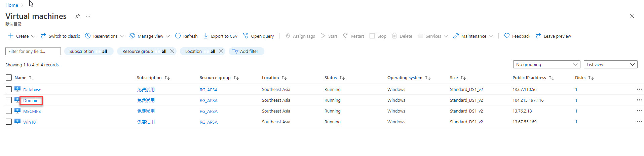Expand the No grouping dropdown
This screenshot has height=156, width=644.
click(546, 64)
